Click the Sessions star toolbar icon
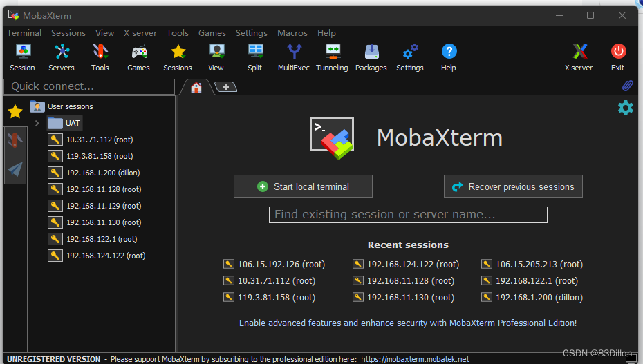The height and width of the screenshot is (364, 643). pos(178,58)
